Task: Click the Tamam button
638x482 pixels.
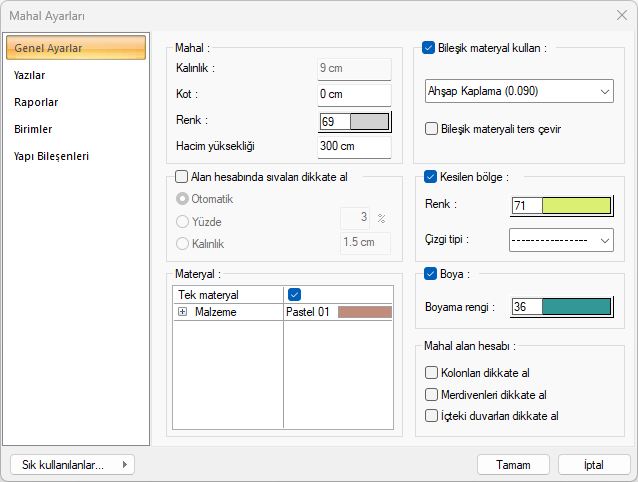Action: 513,465
